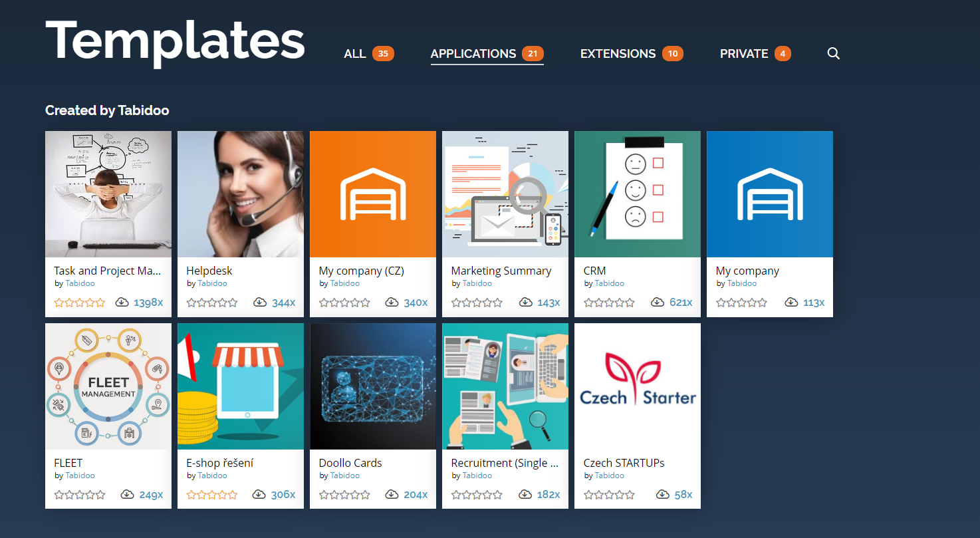Click download icon on FLEET card
The image size is (980, 538).
coord(127,494)
